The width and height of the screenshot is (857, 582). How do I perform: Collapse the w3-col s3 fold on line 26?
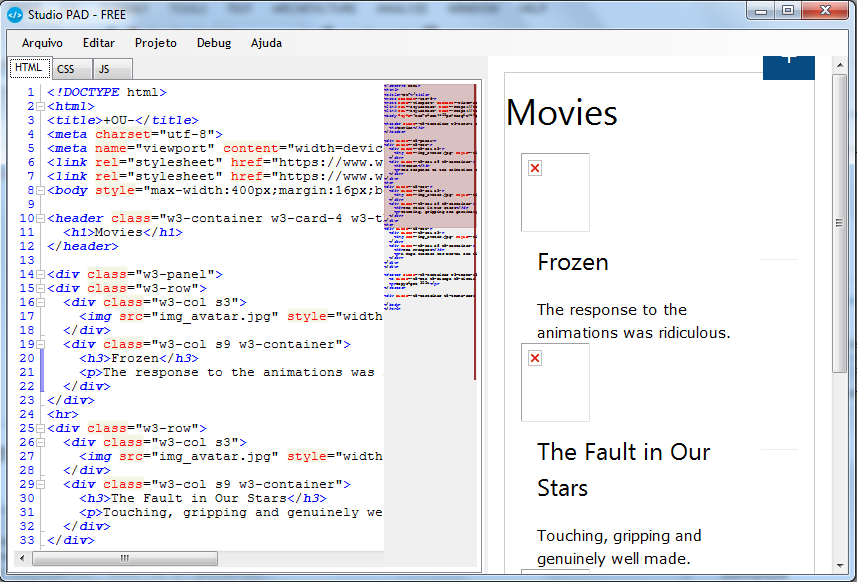[40, 443]
